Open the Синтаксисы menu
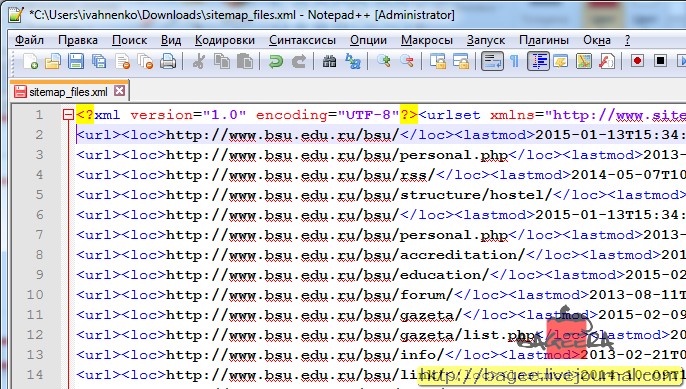The height and width of the screenshot is (389, 686). click(x=302, y=40)
